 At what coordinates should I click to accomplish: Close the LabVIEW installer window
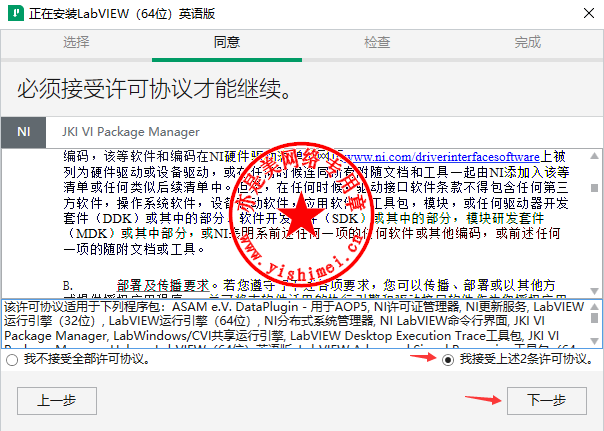coord(589,13)
